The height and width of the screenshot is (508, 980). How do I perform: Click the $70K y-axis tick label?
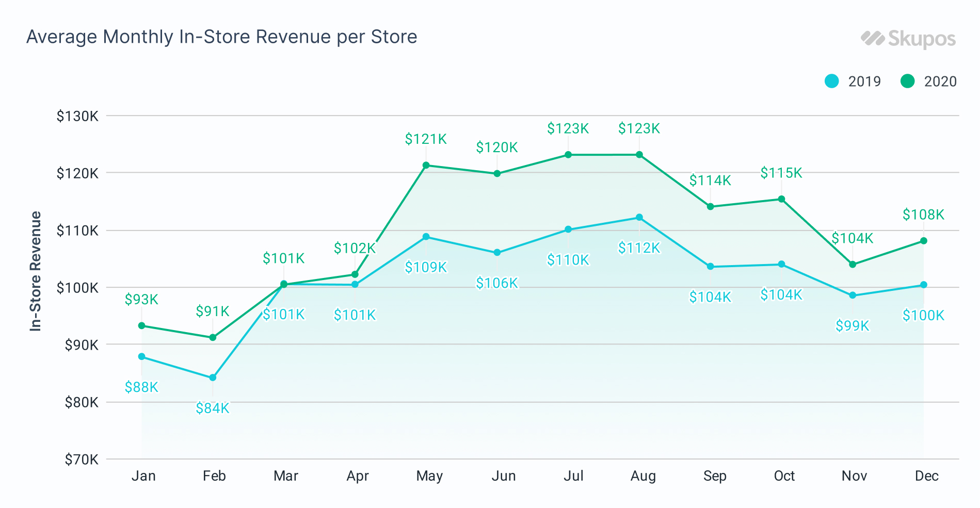tap(82, 460)
